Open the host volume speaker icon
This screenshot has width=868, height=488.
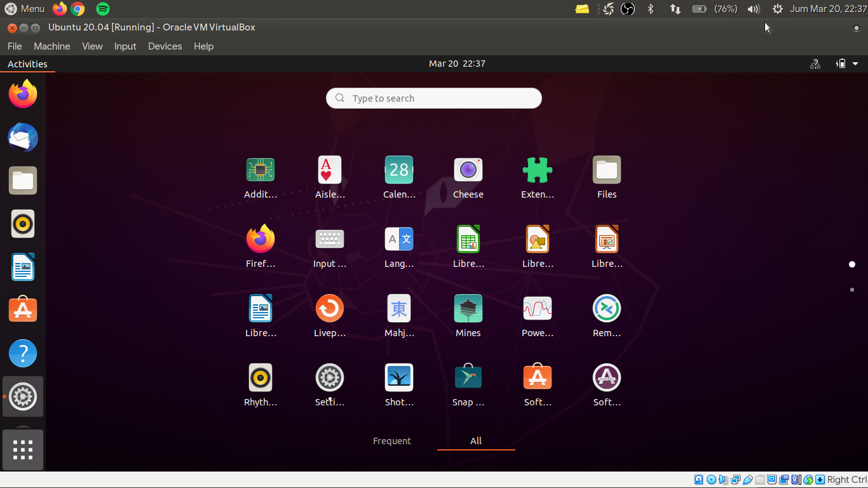(x=754, y=9)
